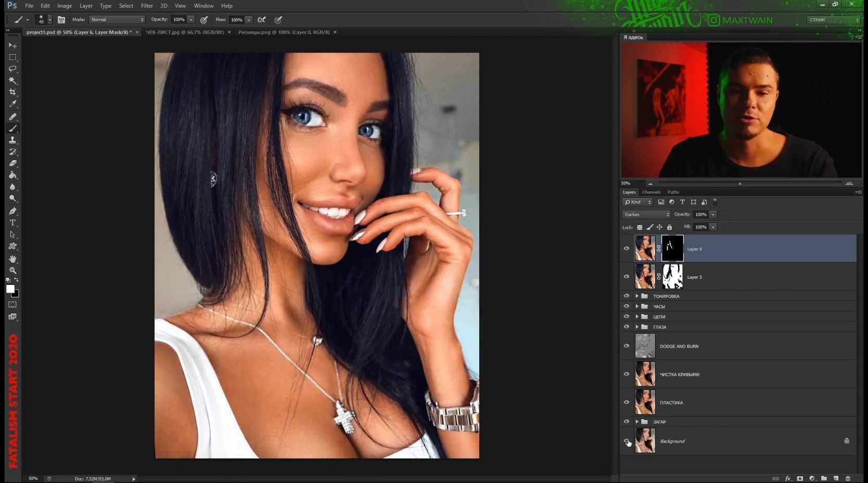Viewport: 868px width, 483px height.
Task: Open the layer blend mode Darken dropdown
Action: click(646, 215)
